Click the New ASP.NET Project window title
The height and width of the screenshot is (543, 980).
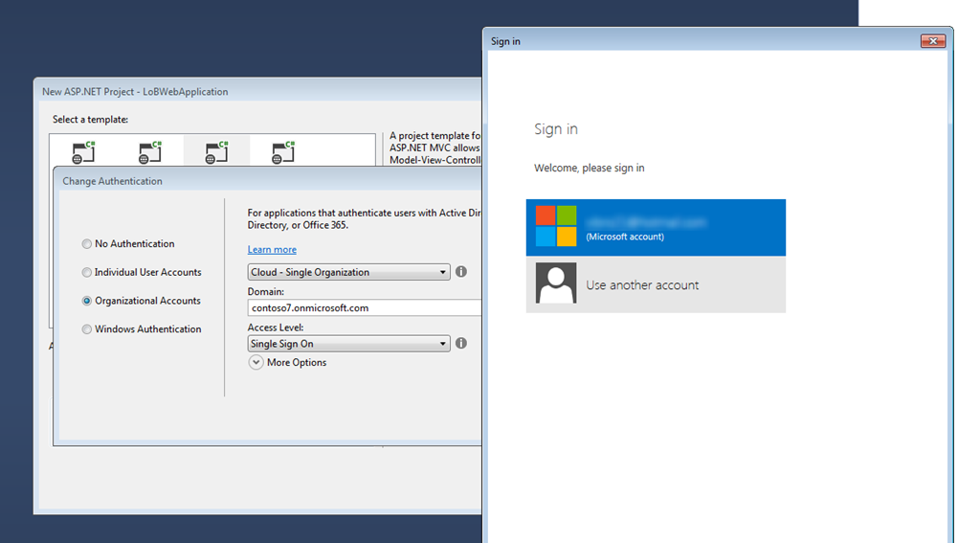click(x=135, y=91)
